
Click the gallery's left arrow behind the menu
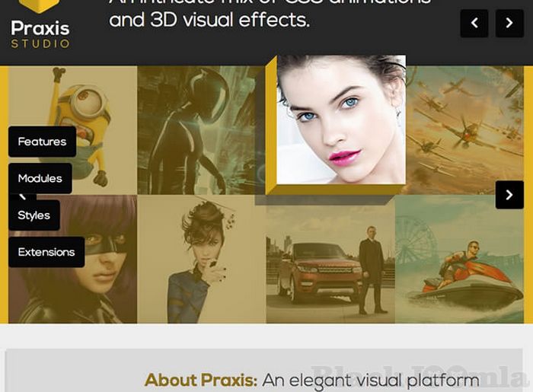[22, 196]
